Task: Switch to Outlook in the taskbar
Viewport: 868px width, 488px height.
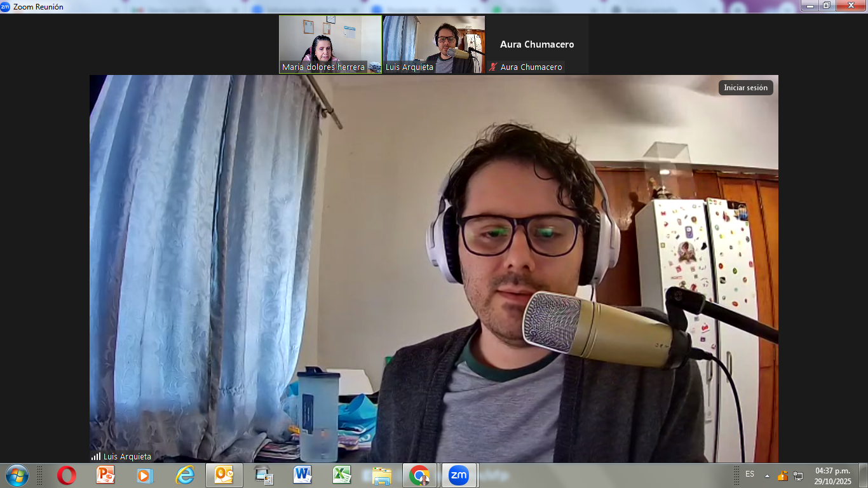Action: pyautogui.click(x=224, y=475)
